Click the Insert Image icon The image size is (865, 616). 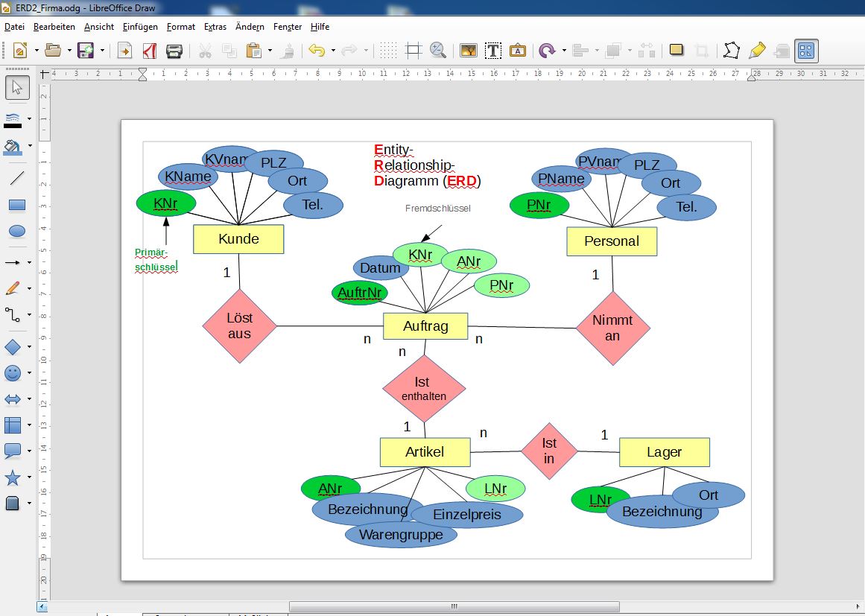point(468,51)
